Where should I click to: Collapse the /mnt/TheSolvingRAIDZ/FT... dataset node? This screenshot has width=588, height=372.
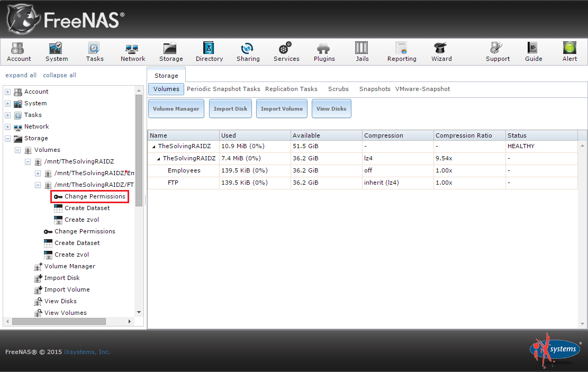[38, 185]
